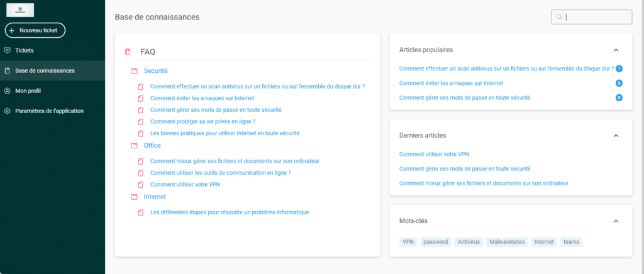Click the company logo in top-left corner

point(19,10)
